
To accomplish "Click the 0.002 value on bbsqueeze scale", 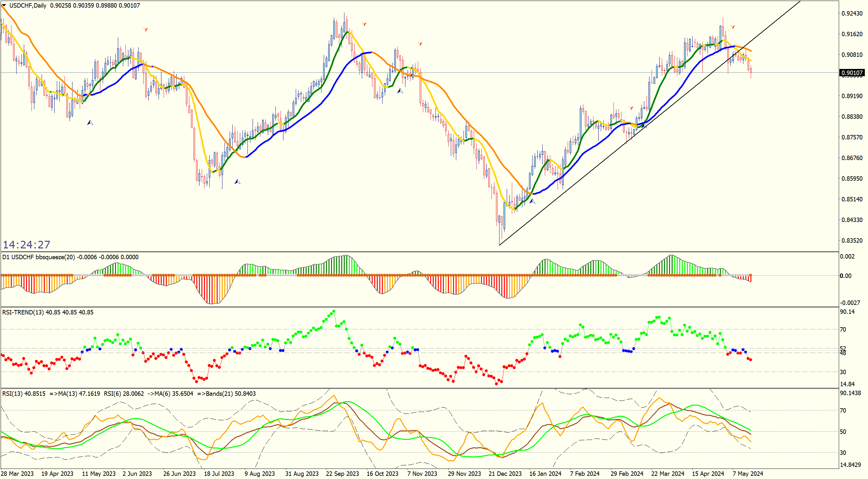I will (847, 257).
